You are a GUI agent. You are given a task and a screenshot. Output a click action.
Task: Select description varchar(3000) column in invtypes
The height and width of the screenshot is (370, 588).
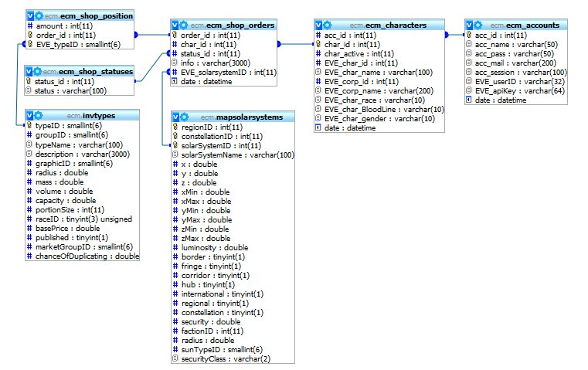point(83,154)
